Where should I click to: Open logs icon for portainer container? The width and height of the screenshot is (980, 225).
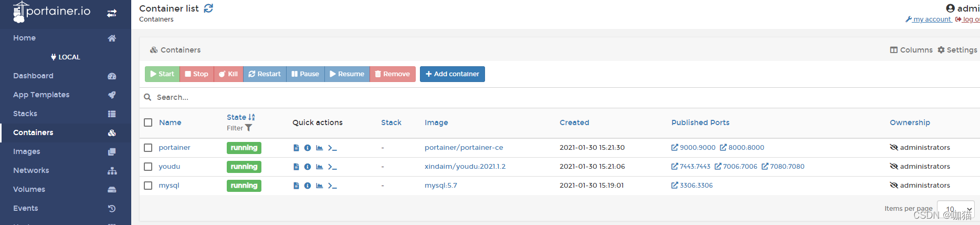(x=296, y=148)
